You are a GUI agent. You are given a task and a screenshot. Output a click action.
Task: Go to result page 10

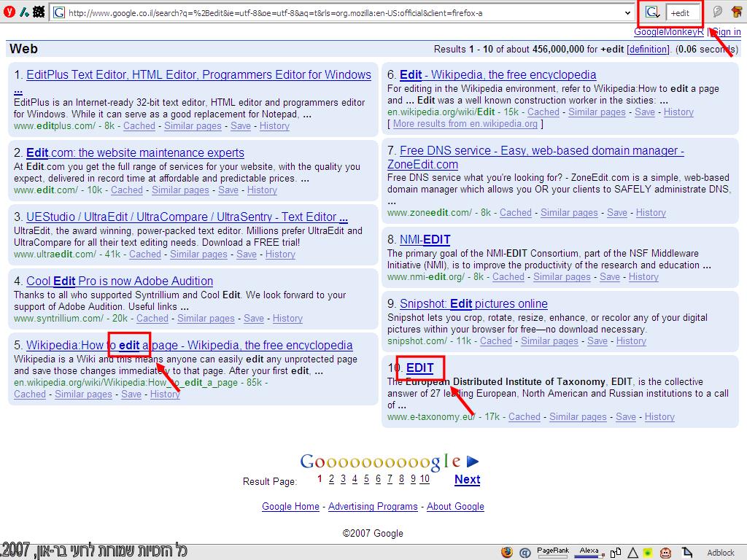coord(425,479)
